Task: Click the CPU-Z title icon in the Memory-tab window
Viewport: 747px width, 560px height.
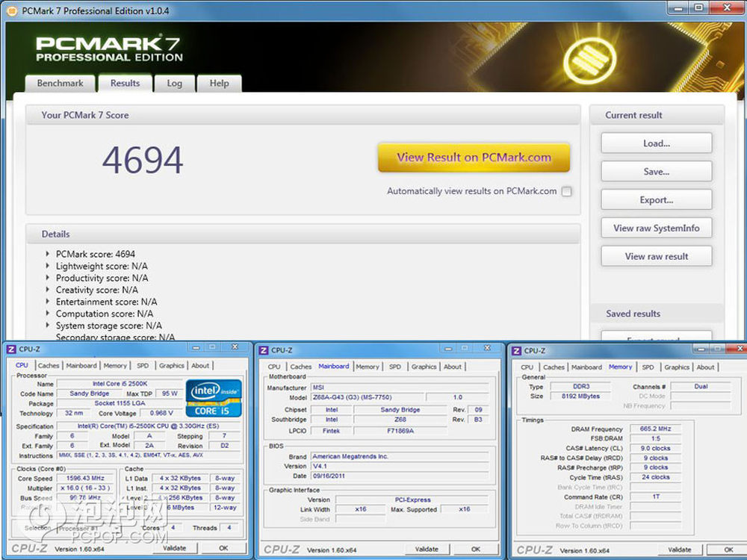Action: tap(516, 351)
